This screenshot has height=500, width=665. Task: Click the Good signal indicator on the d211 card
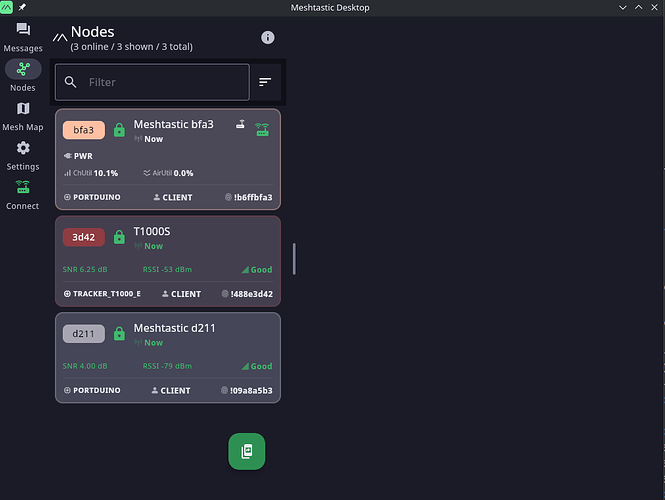257,366
